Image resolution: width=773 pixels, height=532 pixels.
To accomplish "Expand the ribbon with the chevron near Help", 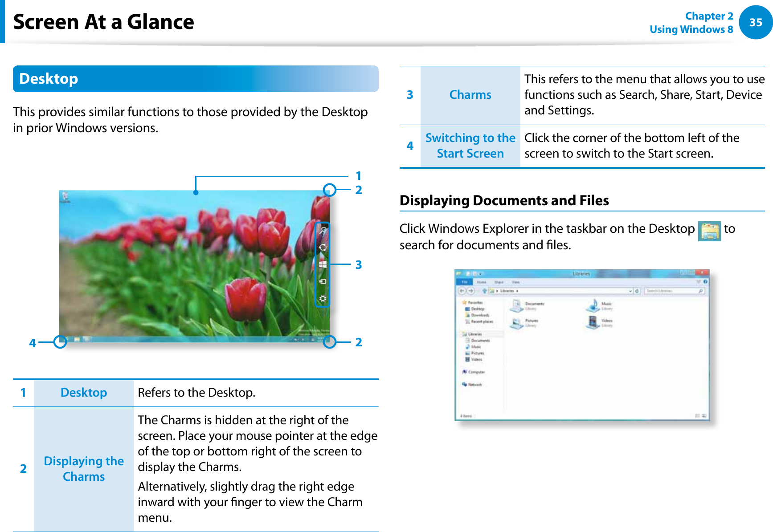I will (x=699, y=282).
